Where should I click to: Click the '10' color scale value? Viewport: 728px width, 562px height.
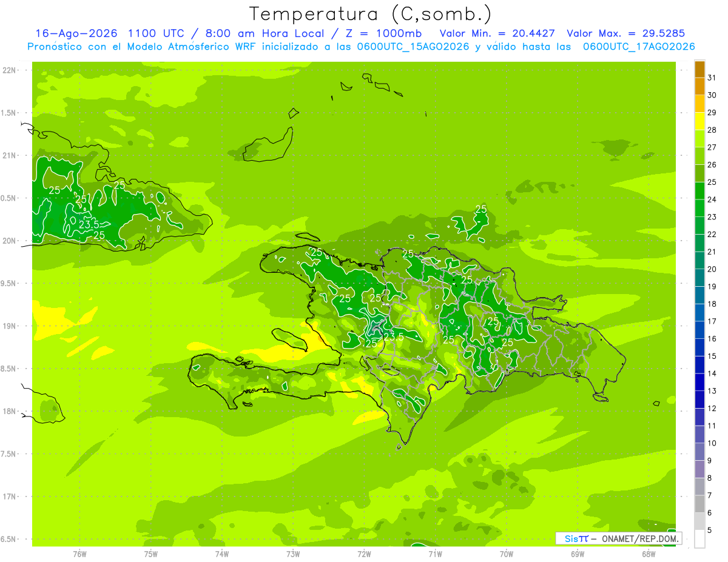tap(712, 443)
